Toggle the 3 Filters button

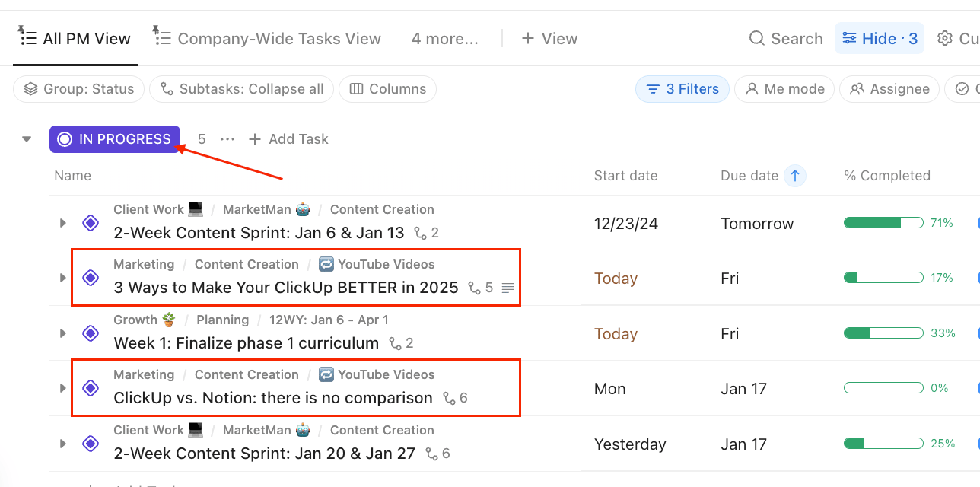(682, 89)
